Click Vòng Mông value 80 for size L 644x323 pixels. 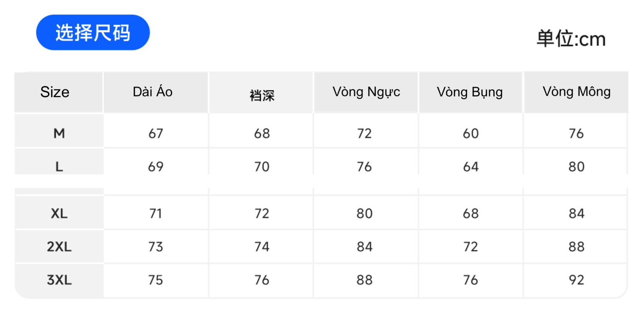click(576, 167)
